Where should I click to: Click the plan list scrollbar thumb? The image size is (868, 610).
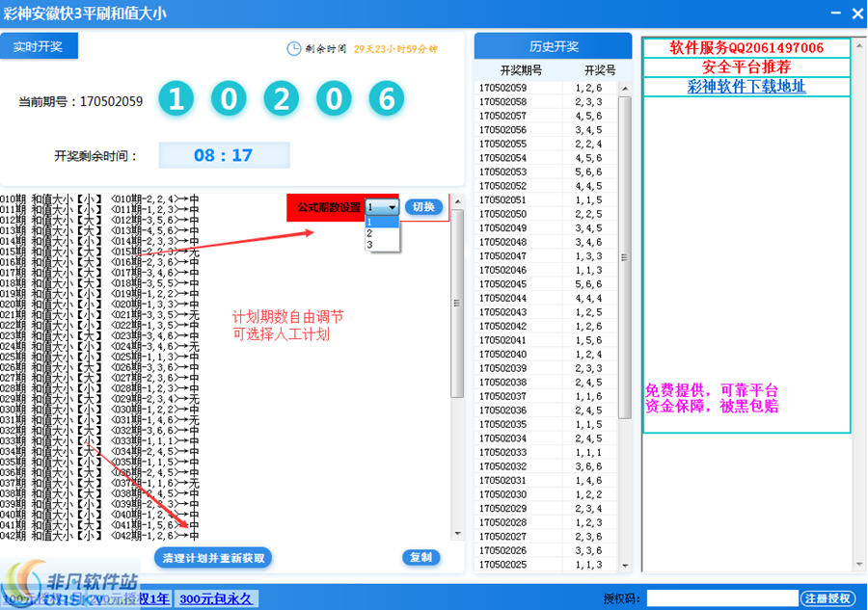[457, 303]
